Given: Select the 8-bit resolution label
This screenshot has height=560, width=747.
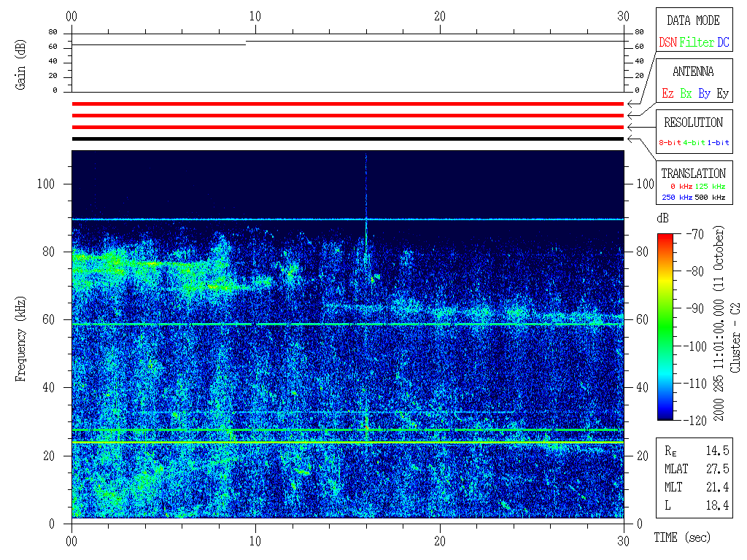Looking at the screenshot, I should [x=670, y=143].
